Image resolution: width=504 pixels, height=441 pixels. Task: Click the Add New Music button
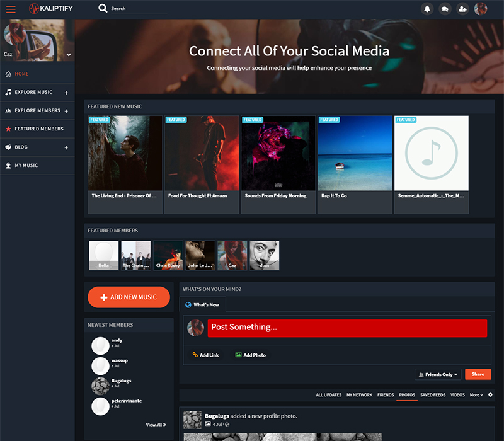point(129,297)
